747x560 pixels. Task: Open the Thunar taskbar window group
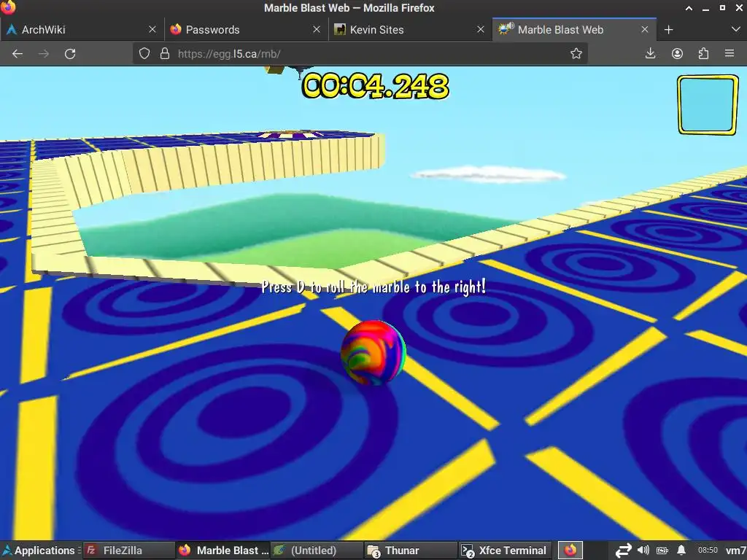(x=411, y=551)
